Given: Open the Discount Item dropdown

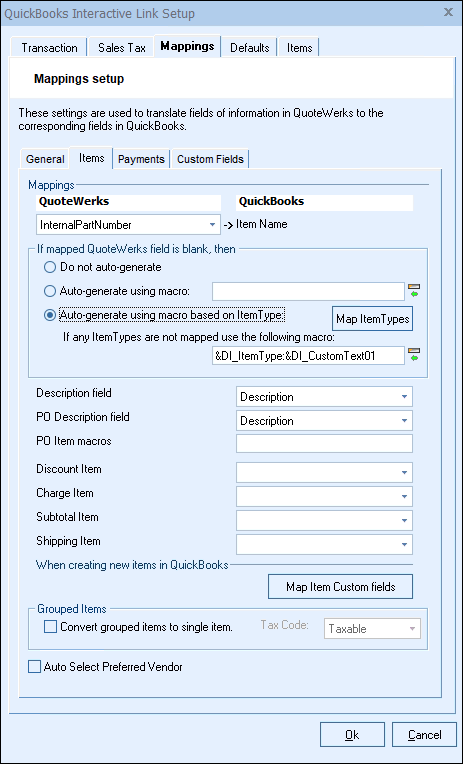Looking at the screenshot, I should (325, 472).
